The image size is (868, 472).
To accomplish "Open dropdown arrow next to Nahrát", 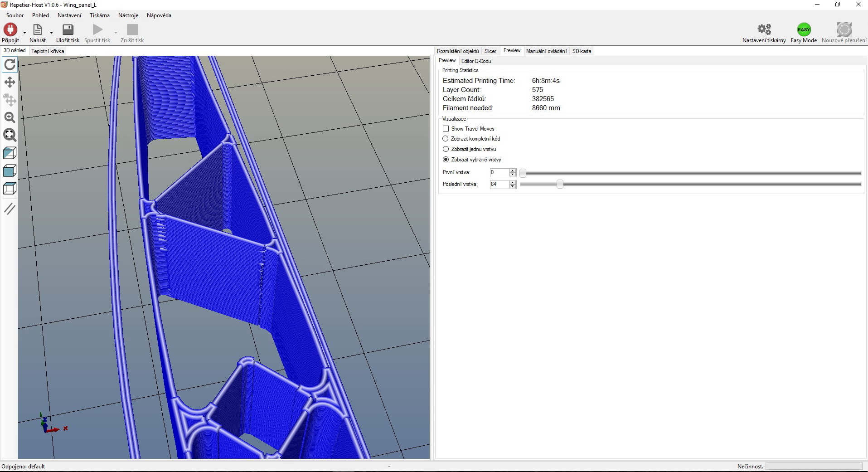I will click(x=51, y=33).
